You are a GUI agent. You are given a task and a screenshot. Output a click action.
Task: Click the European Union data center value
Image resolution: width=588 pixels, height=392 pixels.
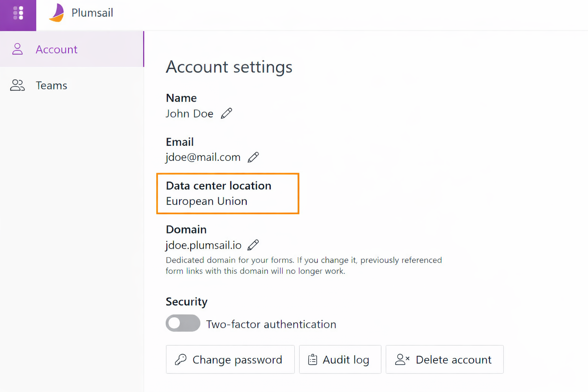click(206, 201)
